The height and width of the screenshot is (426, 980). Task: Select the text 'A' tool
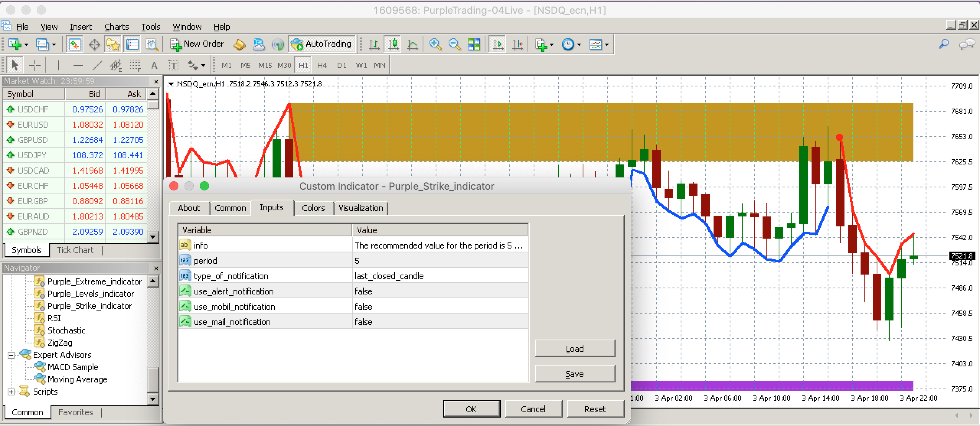(x=154, y=66)
